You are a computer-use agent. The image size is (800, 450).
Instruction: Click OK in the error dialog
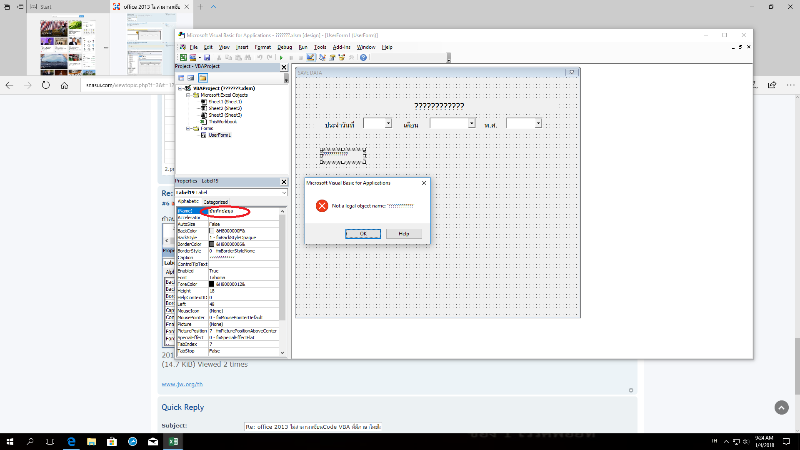tap(363, 233)
